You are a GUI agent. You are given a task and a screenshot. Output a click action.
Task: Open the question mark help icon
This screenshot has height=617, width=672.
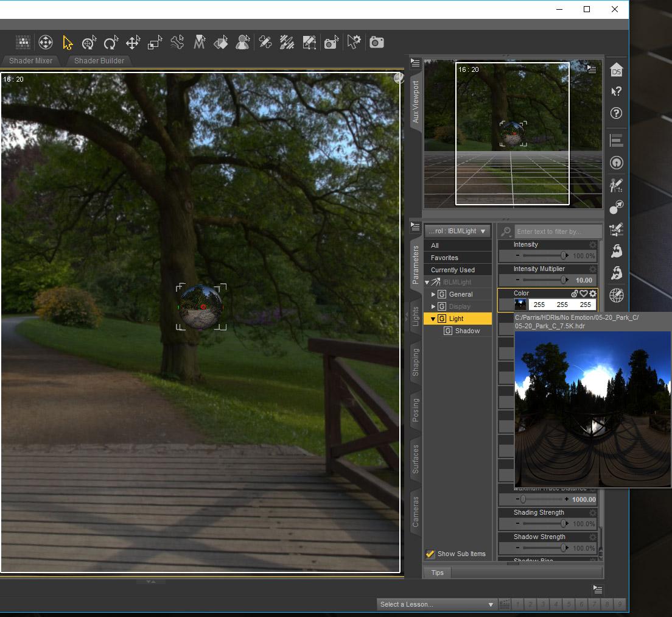pos(616,113)
